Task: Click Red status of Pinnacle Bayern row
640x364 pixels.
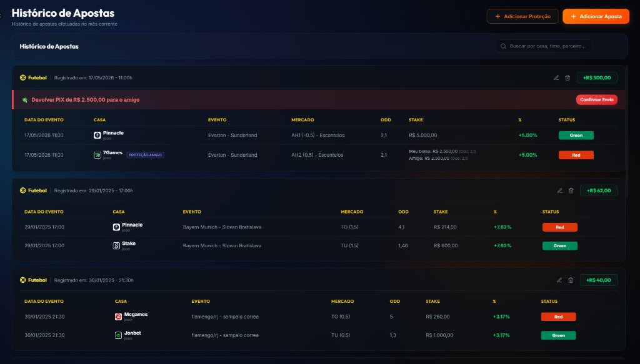Action: 559,227
